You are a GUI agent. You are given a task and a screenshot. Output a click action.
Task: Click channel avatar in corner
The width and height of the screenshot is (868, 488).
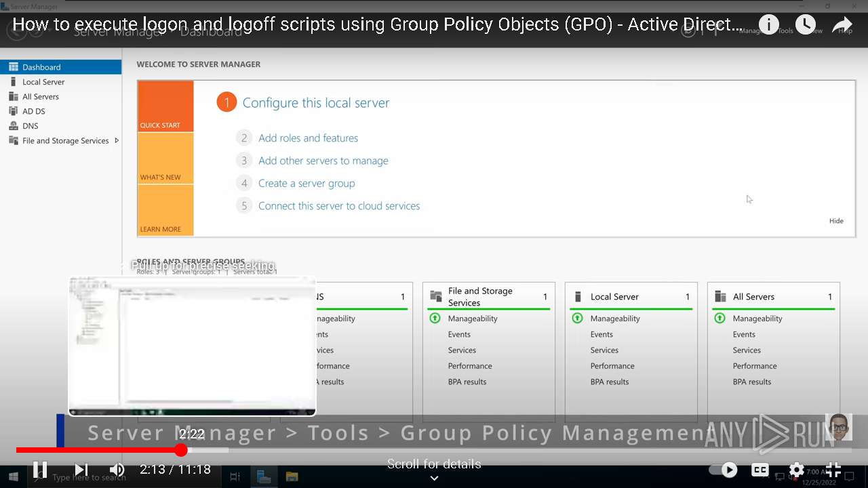pos(839,427)
